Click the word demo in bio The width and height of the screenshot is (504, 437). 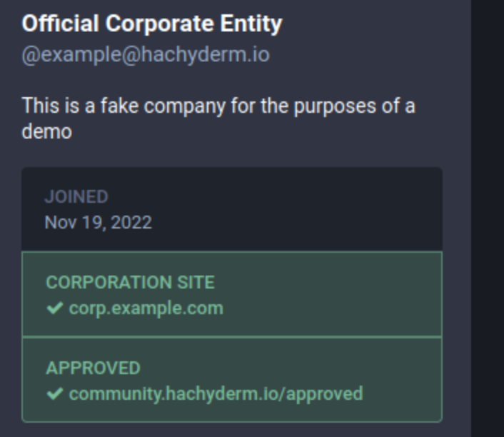[x=46, y=132]
